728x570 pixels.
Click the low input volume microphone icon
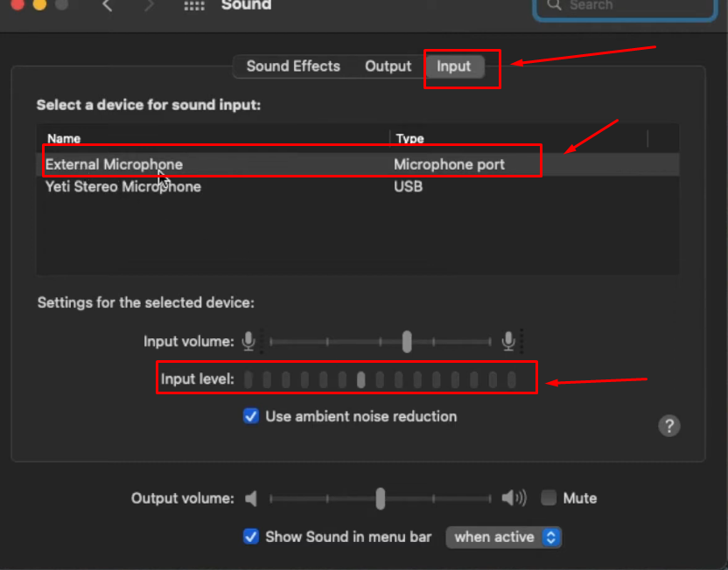coord(248,341)
